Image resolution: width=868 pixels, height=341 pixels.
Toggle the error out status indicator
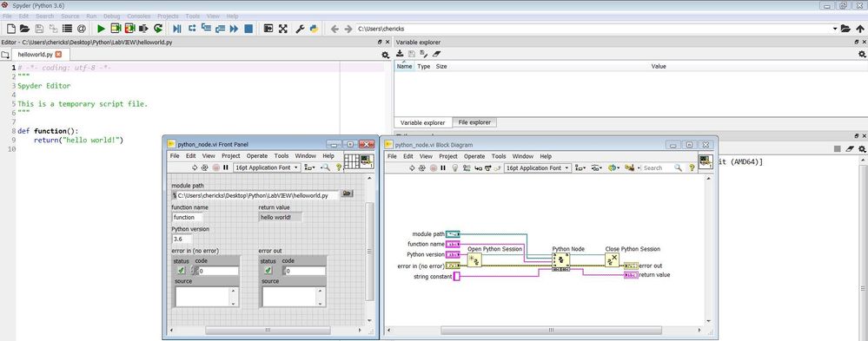(268, 270)
